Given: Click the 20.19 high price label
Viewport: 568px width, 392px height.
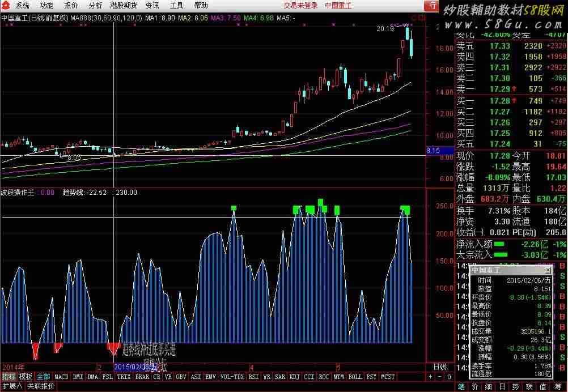Looking at the screenshot, I should pyautogui.click(x=385, y=28).
